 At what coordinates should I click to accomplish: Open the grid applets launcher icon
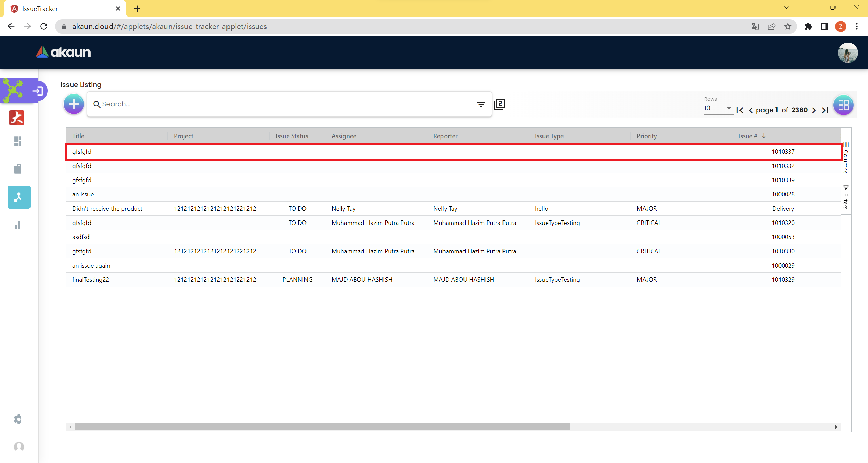843,105
